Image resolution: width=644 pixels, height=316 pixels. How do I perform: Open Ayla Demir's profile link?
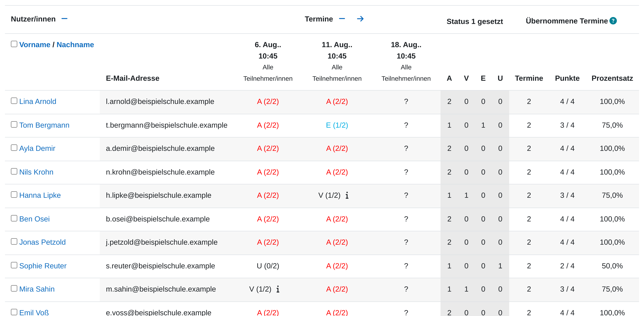click(x=37, y=149)
